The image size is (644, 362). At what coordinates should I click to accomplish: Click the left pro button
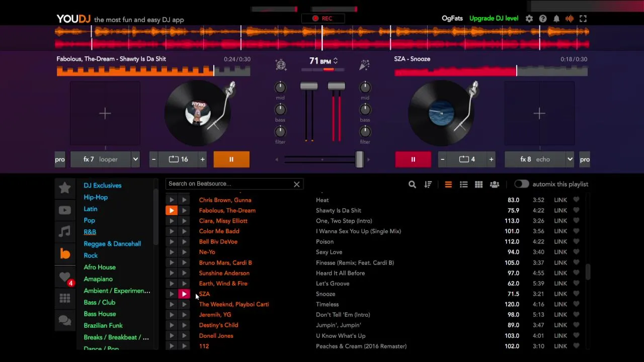pos(60,159)
